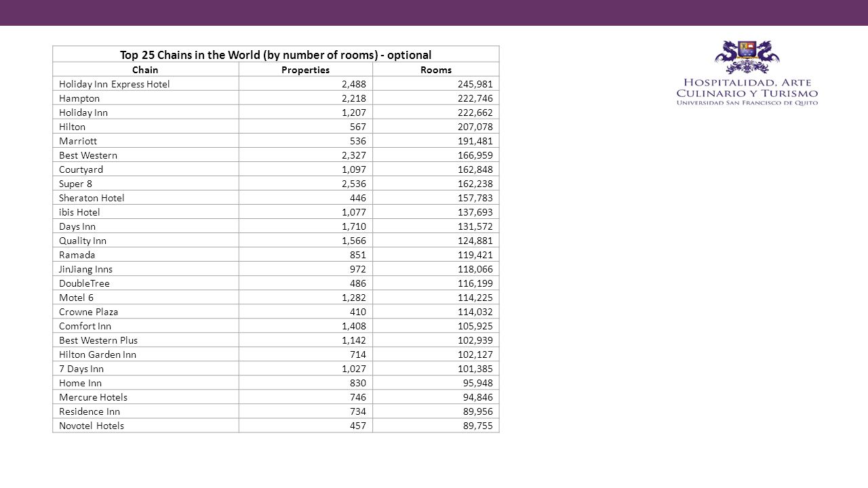Select the 'Marriott' chain cell

146,141
